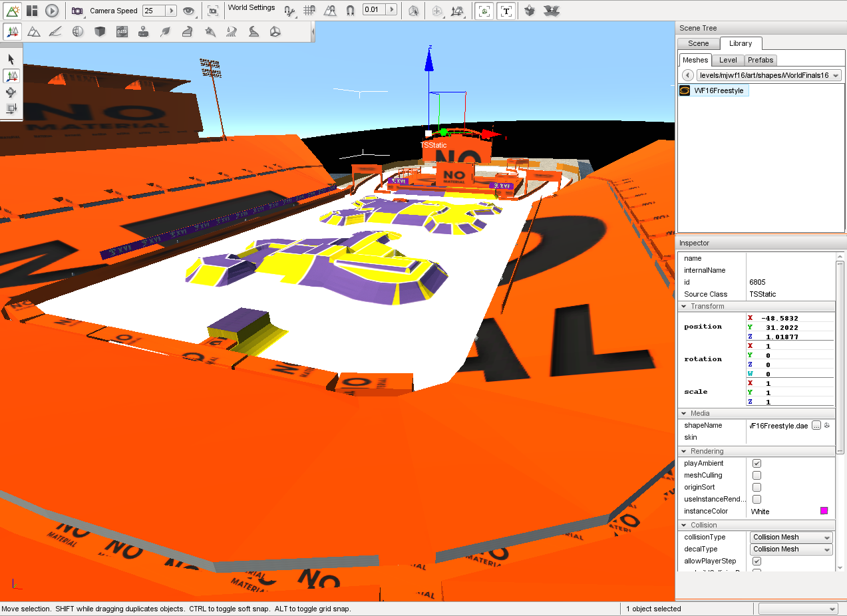Screen dimensions: 847x616
Task: Open the instanceColor magenta swatch
Action: pos(824,511)
